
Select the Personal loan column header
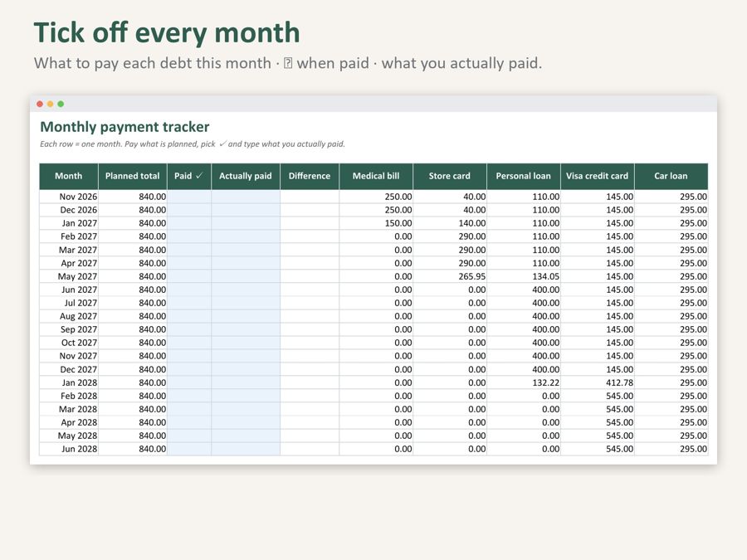[524, 176]
